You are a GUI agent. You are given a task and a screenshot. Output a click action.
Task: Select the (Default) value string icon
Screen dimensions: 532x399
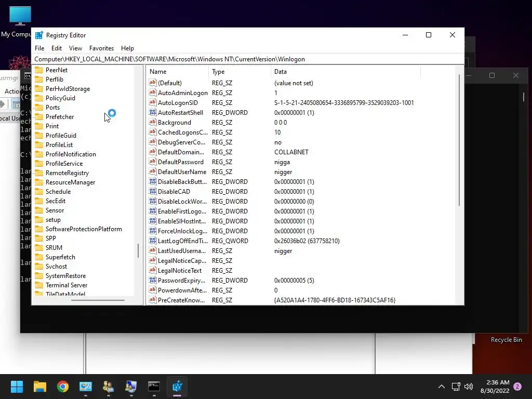pos(153,83)
